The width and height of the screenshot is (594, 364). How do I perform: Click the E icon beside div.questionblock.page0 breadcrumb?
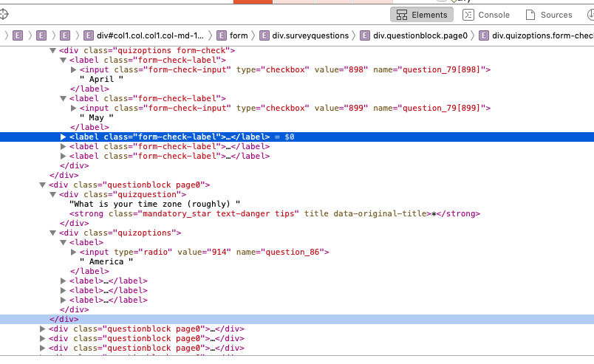365,35
